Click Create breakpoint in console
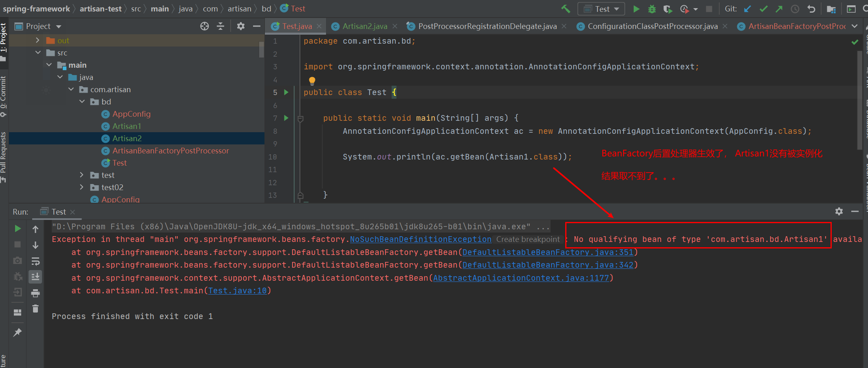The height and width of the screenshot is (368, 868). [x=528, y=239]
